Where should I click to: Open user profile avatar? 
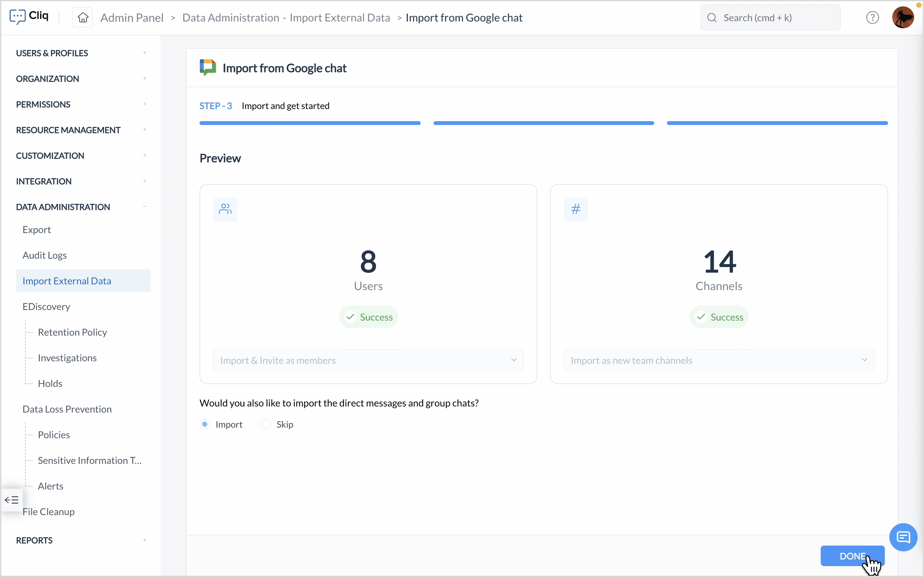(903, 18)
